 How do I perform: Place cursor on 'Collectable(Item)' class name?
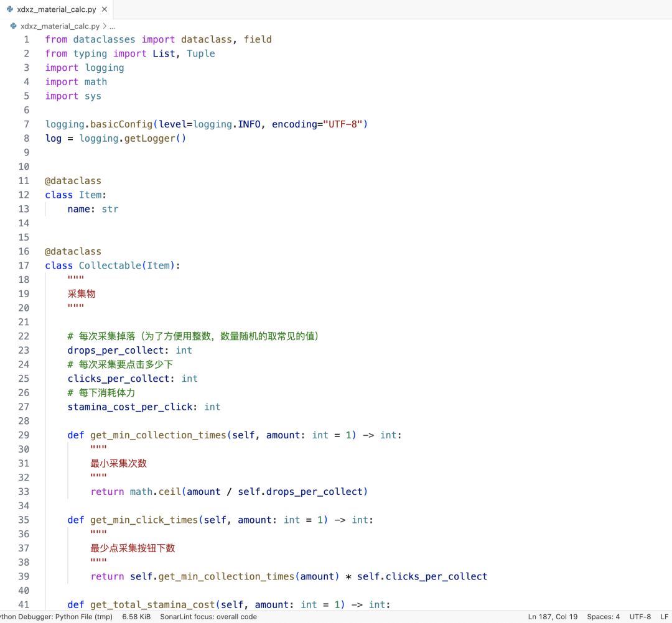tap(127, 265)
